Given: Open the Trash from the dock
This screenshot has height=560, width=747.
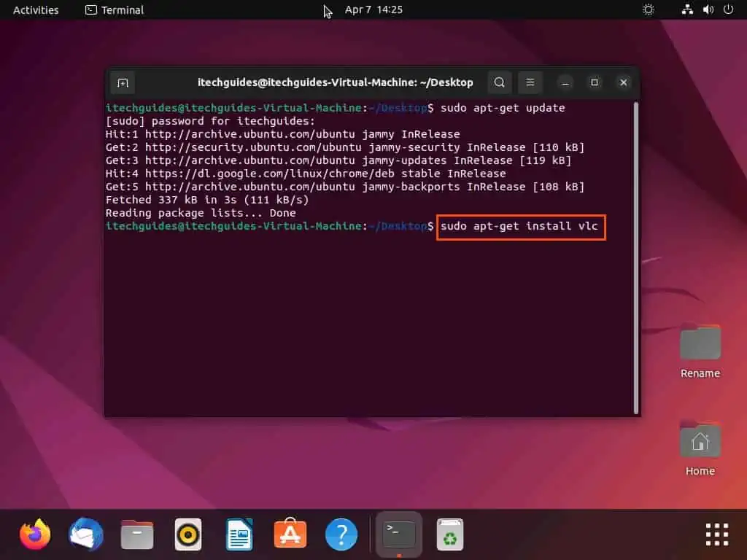Looking at the screenshot, I should (x=449, y=534).
